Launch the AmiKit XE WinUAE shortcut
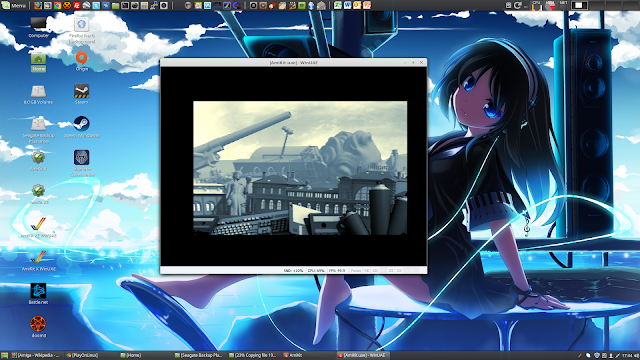 [x=38, y=227]
